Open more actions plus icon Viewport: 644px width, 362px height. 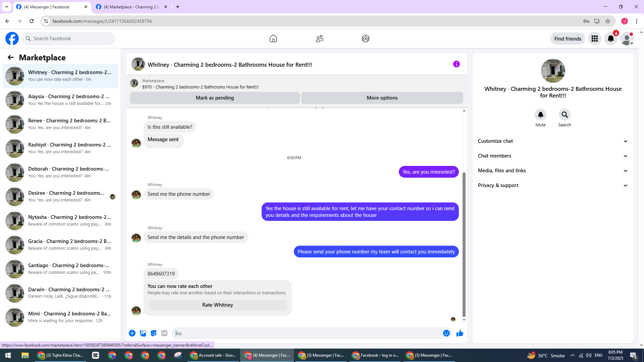click(132, 333)
